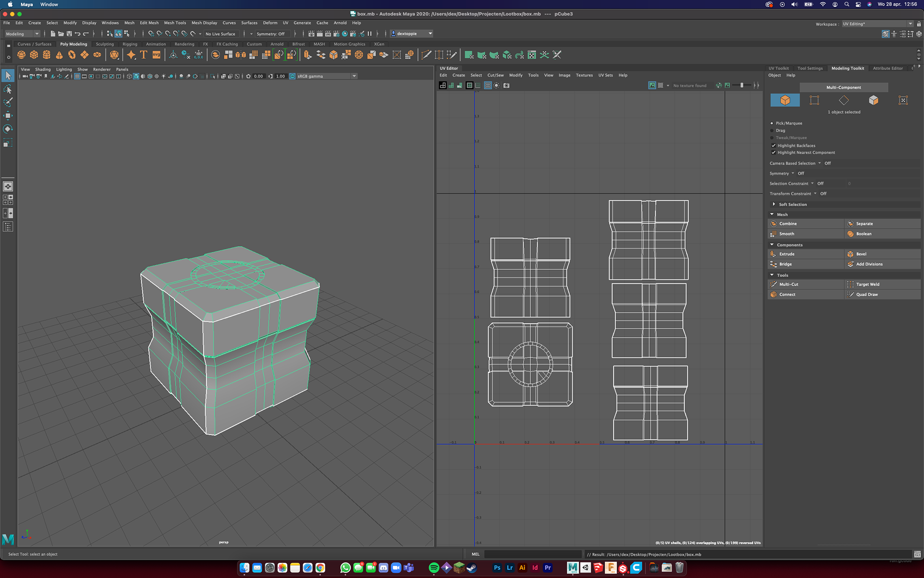Select the Drag radio option
The image size is (924, 578).
[x=772, y=131]
